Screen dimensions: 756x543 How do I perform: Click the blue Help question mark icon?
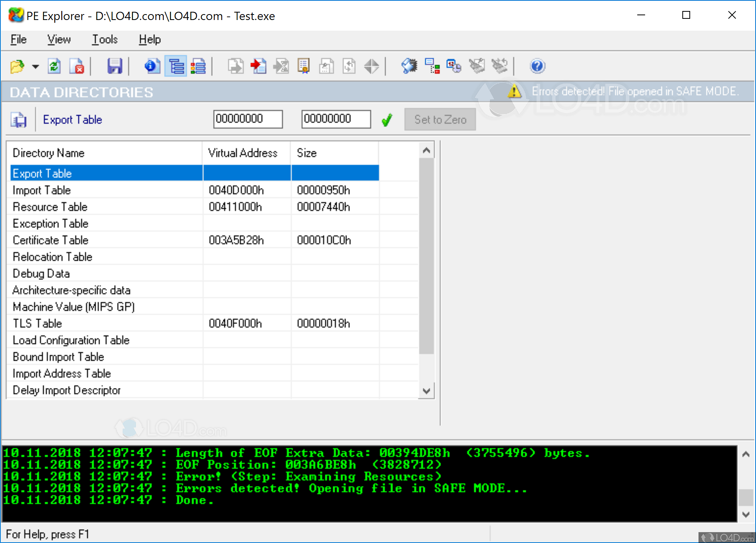pyautogui.click(x=537, y=66)
